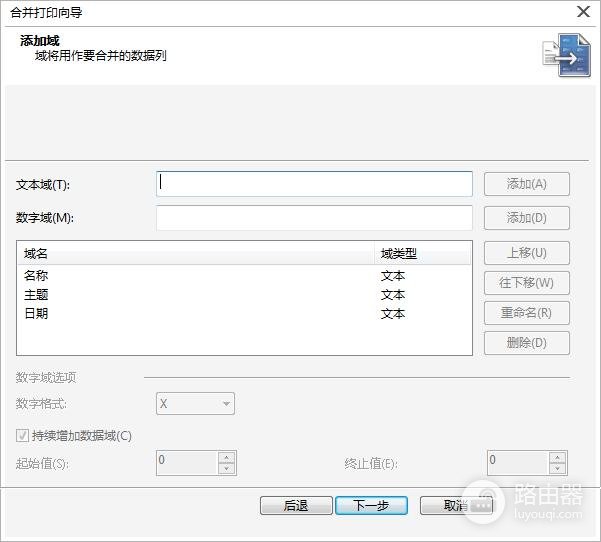The width and height of the screenshot is (601, 542).
Task: Click the 下一步 button
Action: (x=371, y=506)
